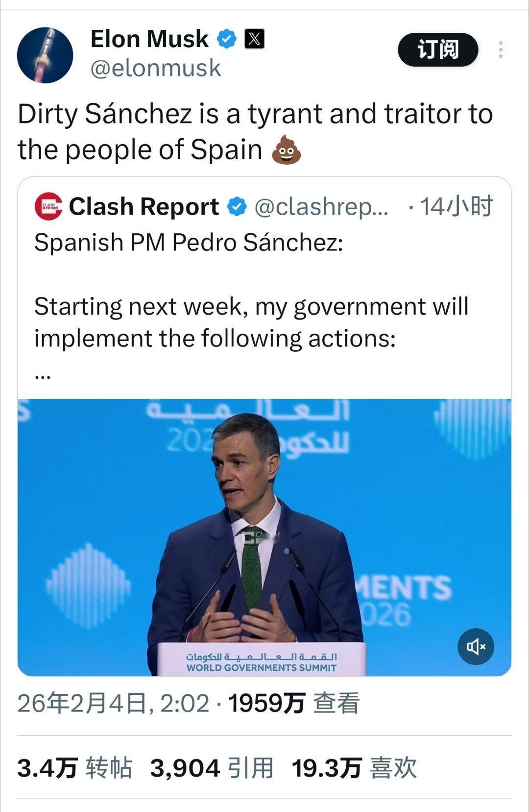
Task: Open the 3.4万 转帖 reposts list
Action: (x=74, y=768)
